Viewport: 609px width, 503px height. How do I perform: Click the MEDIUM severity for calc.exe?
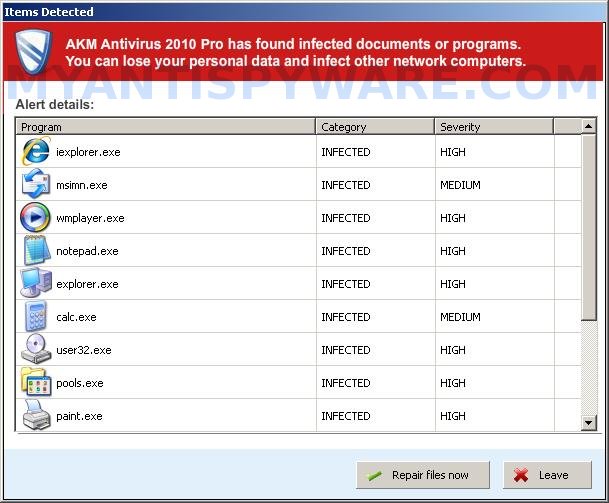(460, 317)
